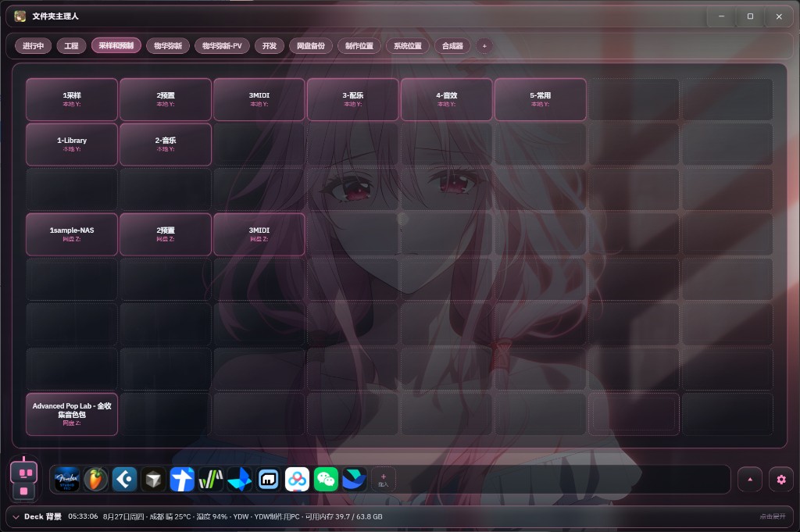The image size is (800, 532).
Task: Open the 物华弥新 tab
Action: [x=168, y=46]
